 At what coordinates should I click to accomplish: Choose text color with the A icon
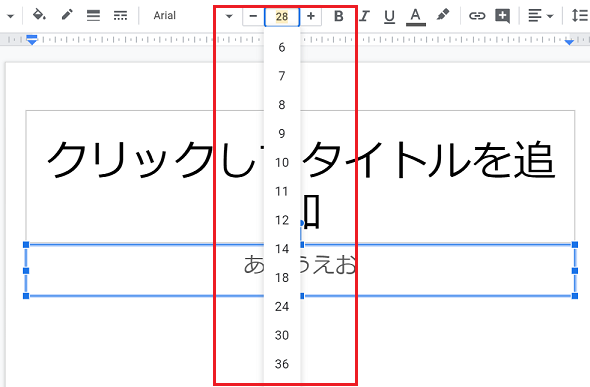[416, 17]
